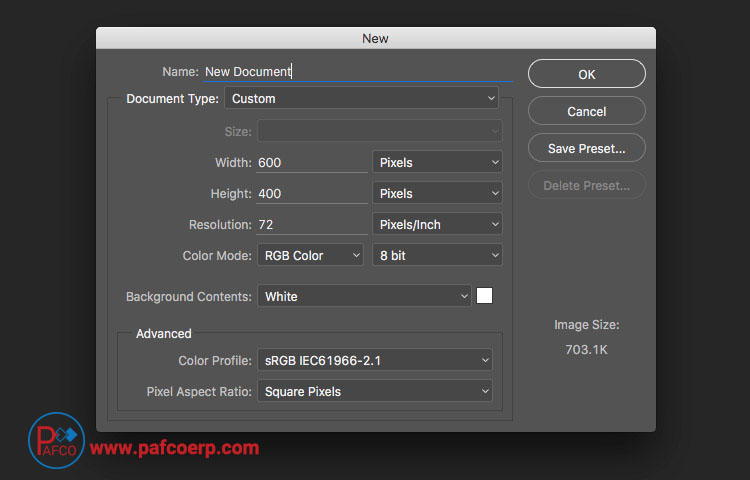Open the Pixel Aspect Ratio dropdown
This screenshot has height=480, width=750.
click(x=375, y=392)
